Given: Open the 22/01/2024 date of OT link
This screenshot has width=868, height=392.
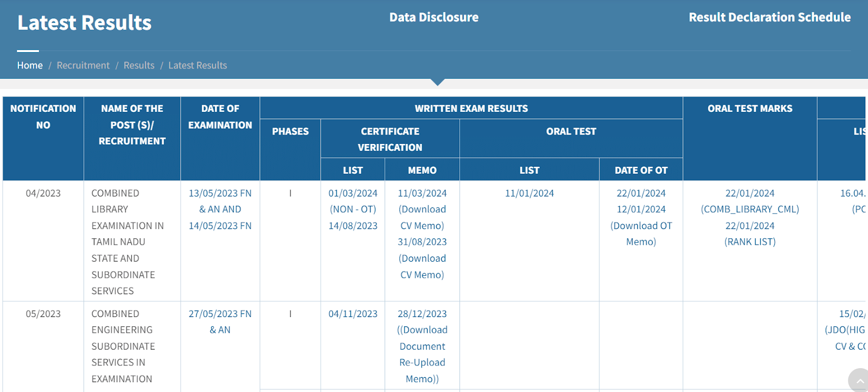Looking at the screenshot, I should point(641,193).
